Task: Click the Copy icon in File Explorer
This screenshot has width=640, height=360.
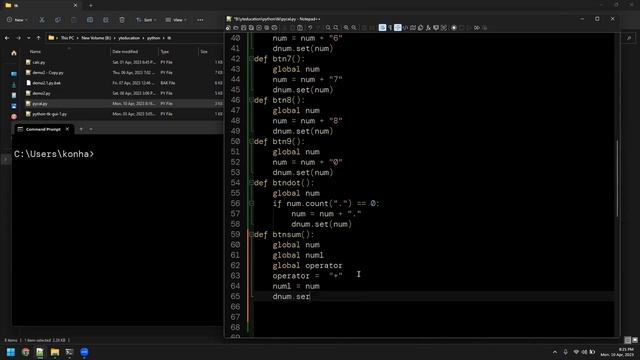Action: tap(58, 20)
